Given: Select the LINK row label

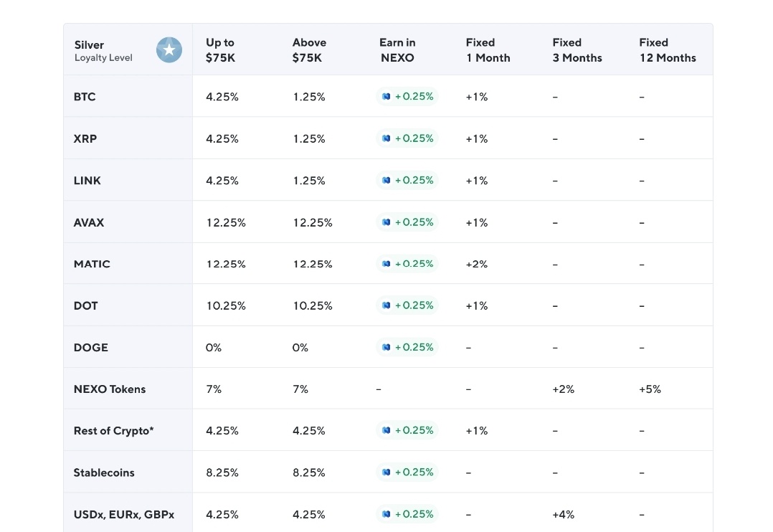Looking at the screenshot, I should pos(87,181).
